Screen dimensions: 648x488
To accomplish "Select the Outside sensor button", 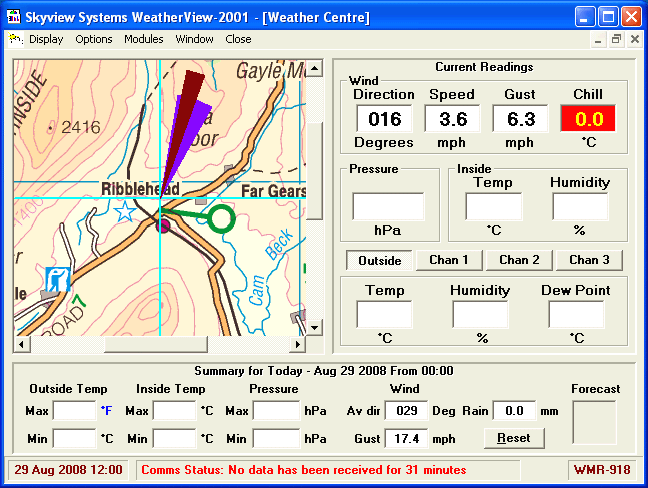I will (379, 261).
